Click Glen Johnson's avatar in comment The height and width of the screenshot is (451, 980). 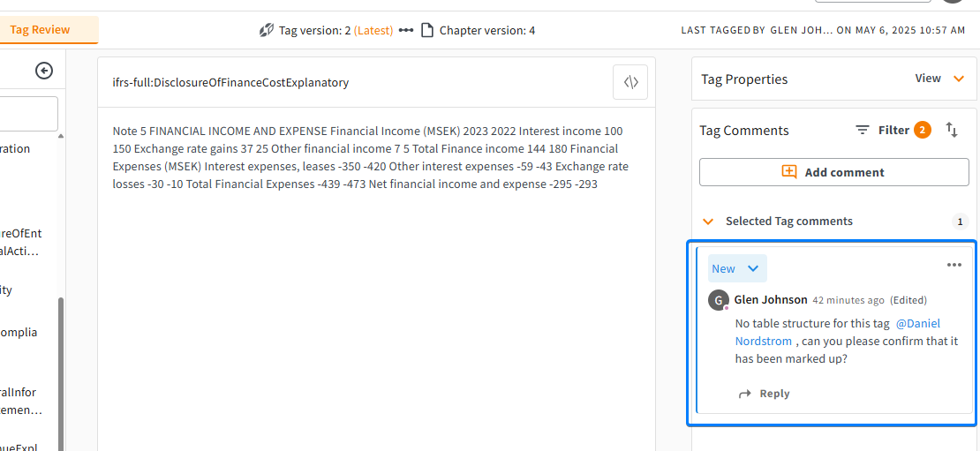click(x=718, y=300)
